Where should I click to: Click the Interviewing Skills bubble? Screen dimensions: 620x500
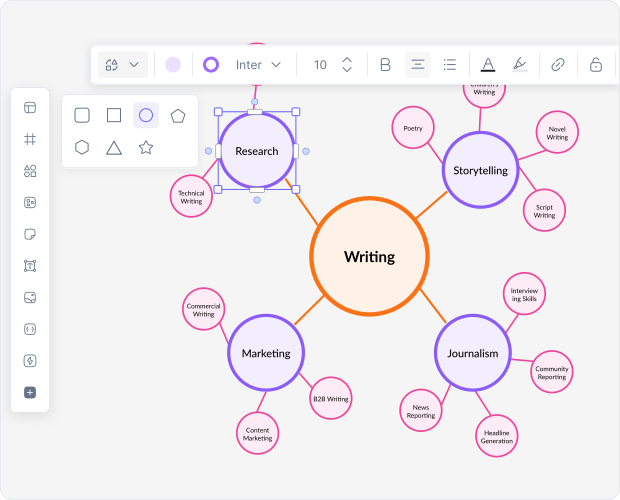[x=524, y=294]
